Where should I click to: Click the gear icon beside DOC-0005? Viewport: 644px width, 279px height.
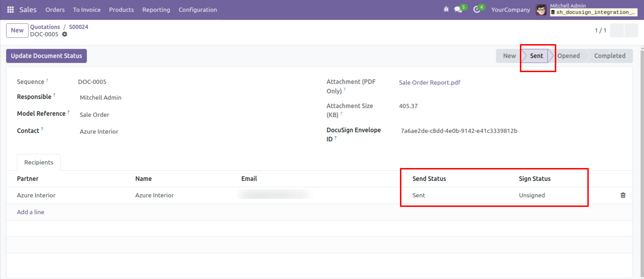[65, 34]
